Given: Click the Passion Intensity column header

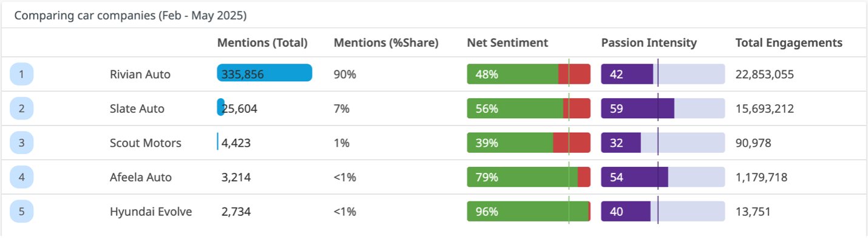Looking at the screenshot, I should tap(649, 43).
